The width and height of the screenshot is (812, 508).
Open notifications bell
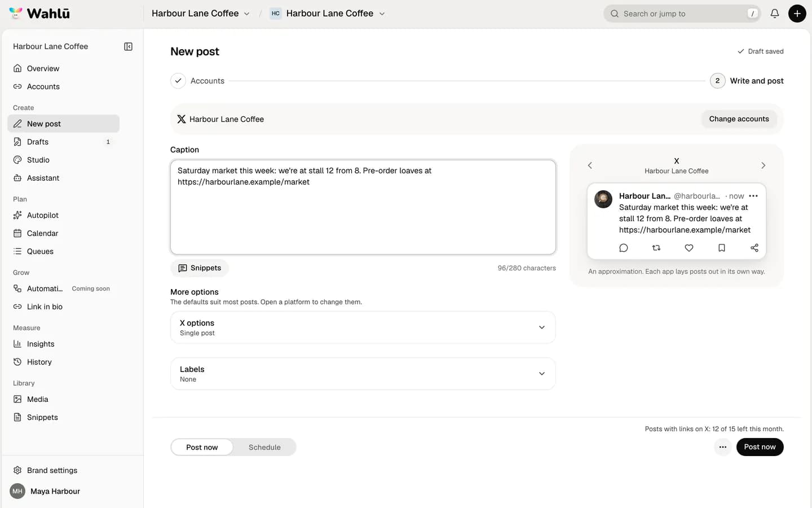pyautogui.click(x=775, y=14)
